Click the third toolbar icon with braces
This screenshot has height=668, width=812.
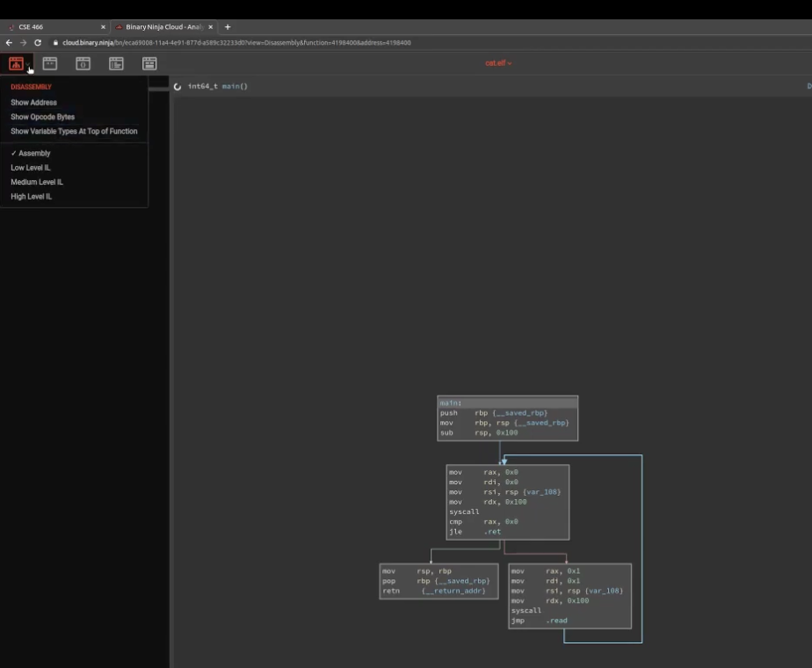click(83, 63)
